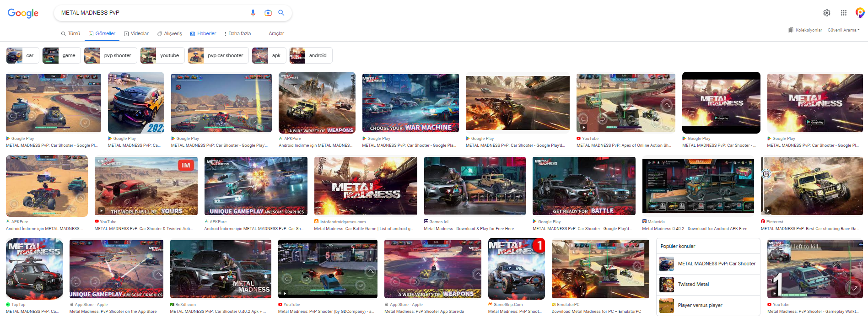Open Koleksiyonlar bookmark link

pos(805,30)
